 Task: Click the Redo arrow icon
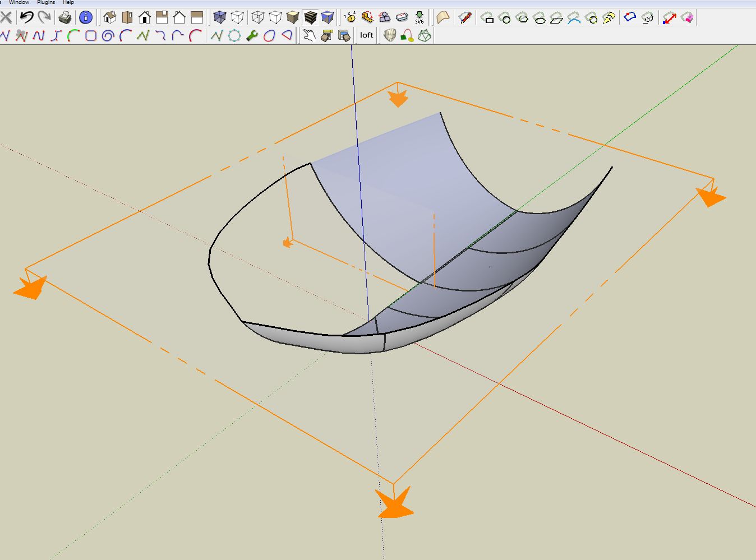[x=44, y=17]
